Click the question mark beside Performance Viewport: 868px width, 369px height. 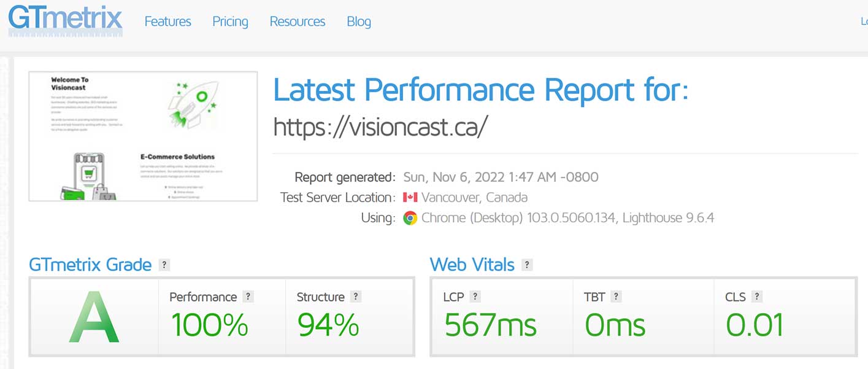pos(248,297)
